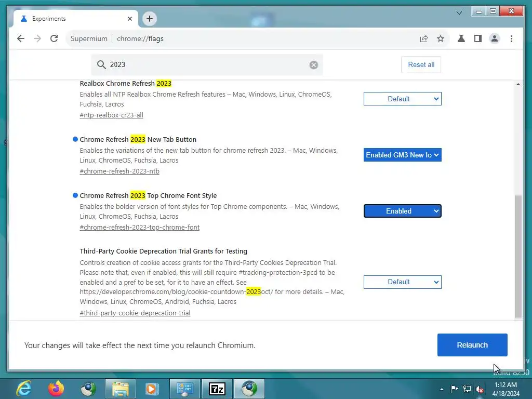Launch Internet Explorer from the taskbar
Image resolution: width=532 pixels, height=399 pixels.
[24, 389]
